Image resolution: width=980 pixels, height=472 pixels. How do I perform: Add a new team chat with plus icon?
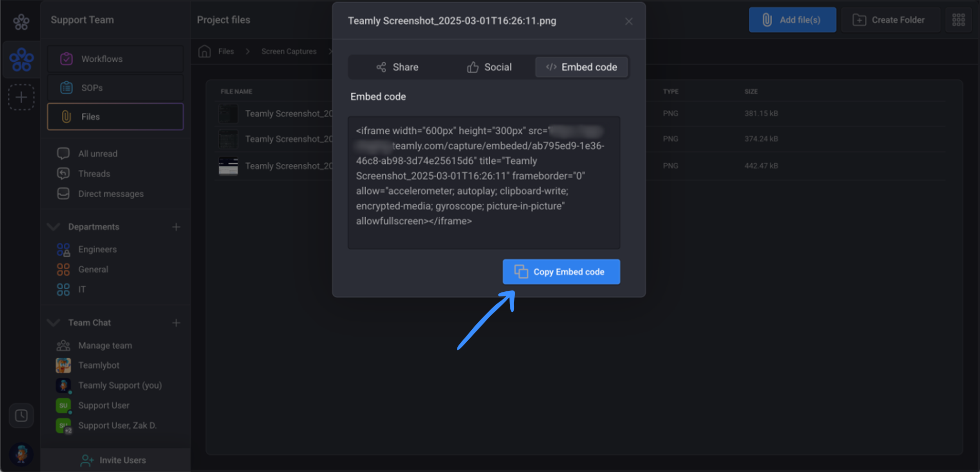176,323
